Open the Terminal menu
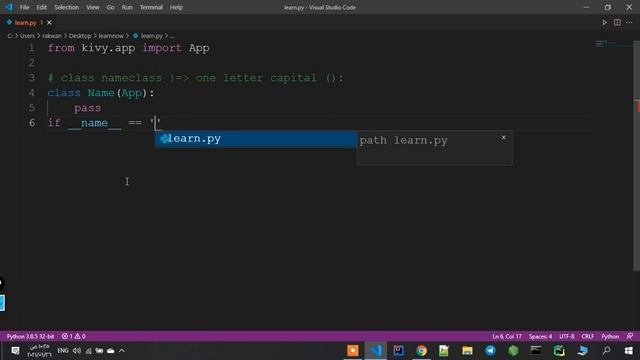Viewport: 640px width, 360px height. [151, 7]
